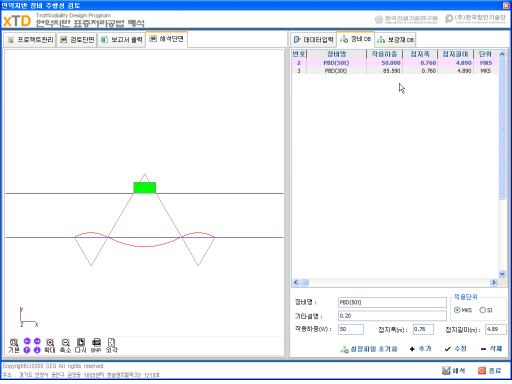Open the 데이터입력 tab
The image size is (512, 384).
(313, 40)
